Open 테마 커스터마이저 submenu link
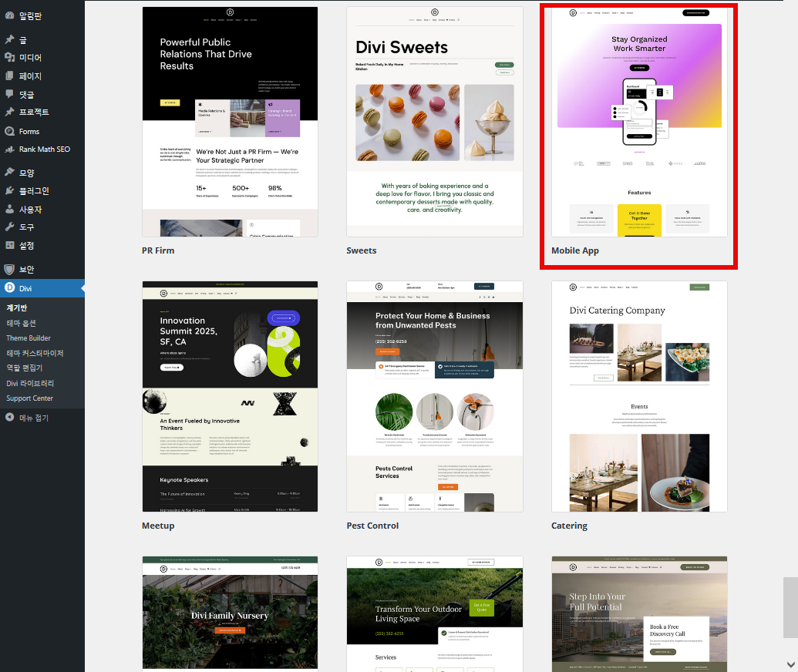The image size is (798, 672). point(35,353)
